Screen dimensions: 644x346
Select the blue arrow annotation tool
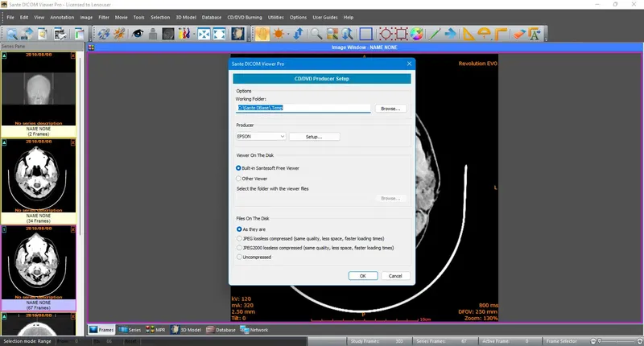450,34
